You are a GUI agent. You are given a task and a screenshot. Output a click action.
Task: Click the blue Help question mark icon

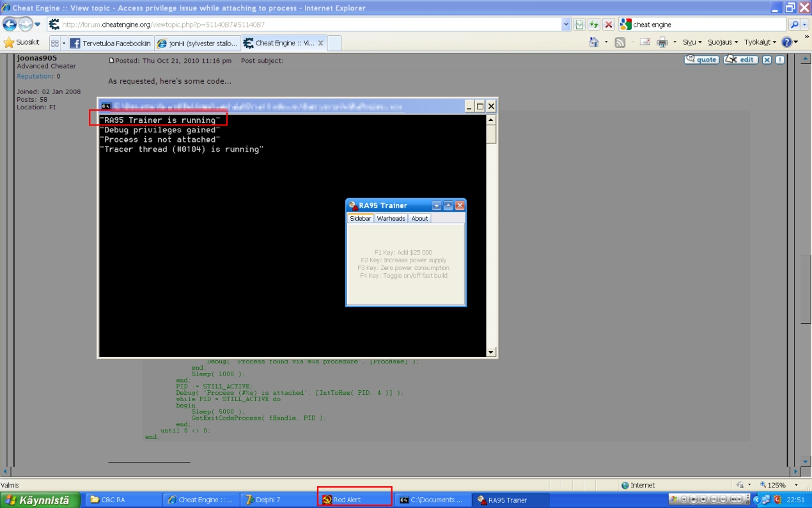(x=786, y=42)
